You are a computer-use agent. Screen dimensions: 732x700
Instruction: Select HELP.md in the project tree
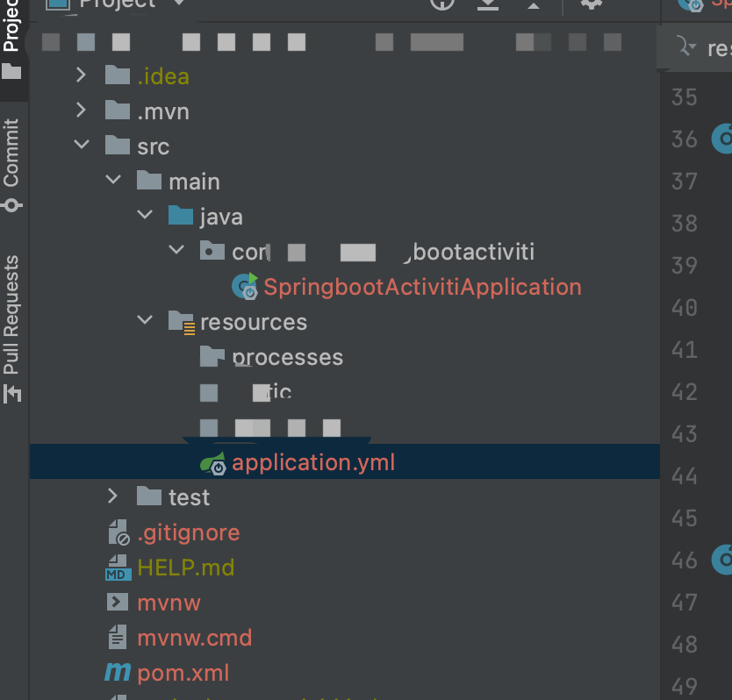(x=186, y=568)
